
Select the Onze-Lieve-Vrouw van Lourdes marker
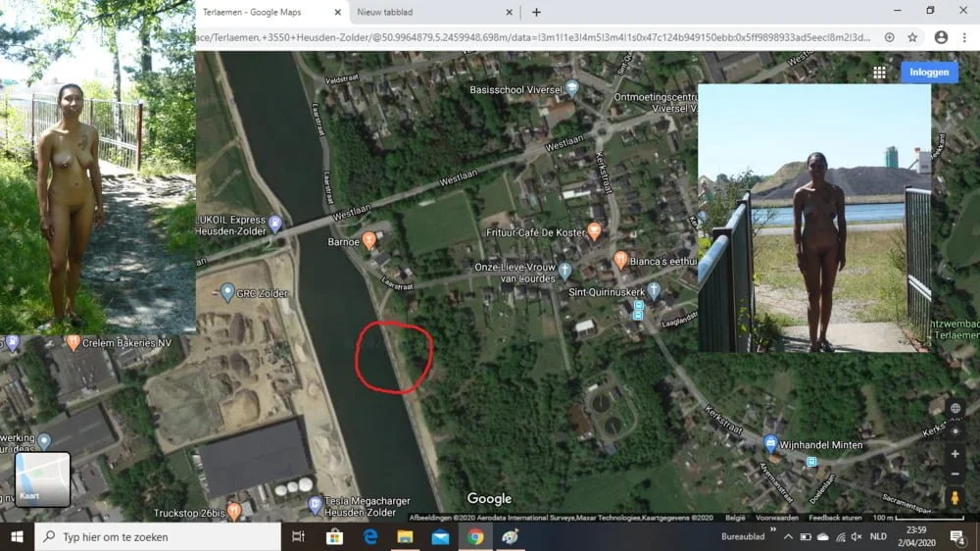coord(564,271)
